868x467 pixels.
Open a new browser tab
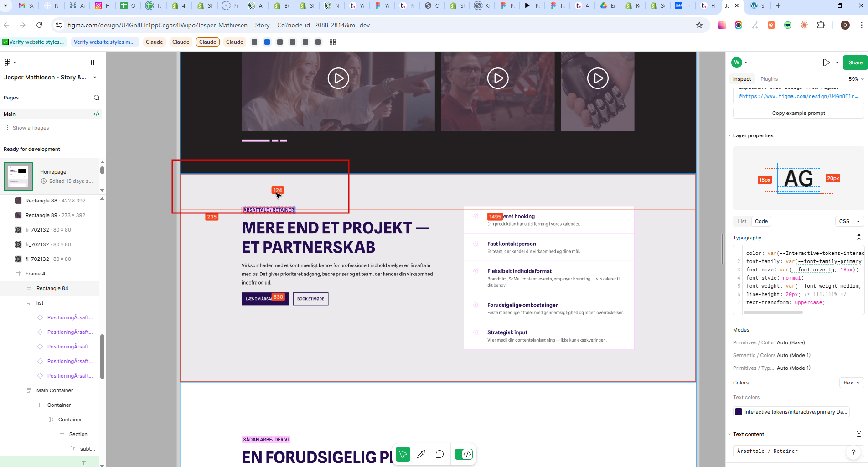point(778,5)
